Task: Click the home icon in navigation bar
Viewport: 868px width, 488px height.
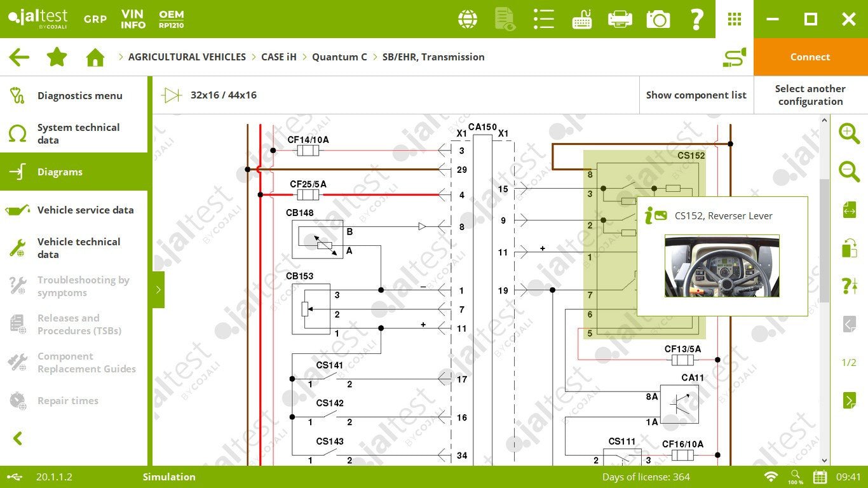Action: click(95, 57)
